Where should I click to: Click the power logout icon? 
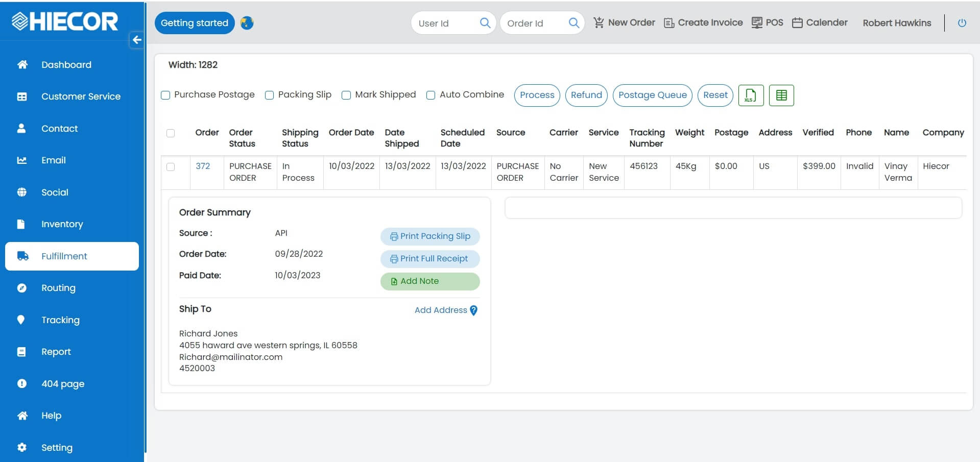[962, 23]
